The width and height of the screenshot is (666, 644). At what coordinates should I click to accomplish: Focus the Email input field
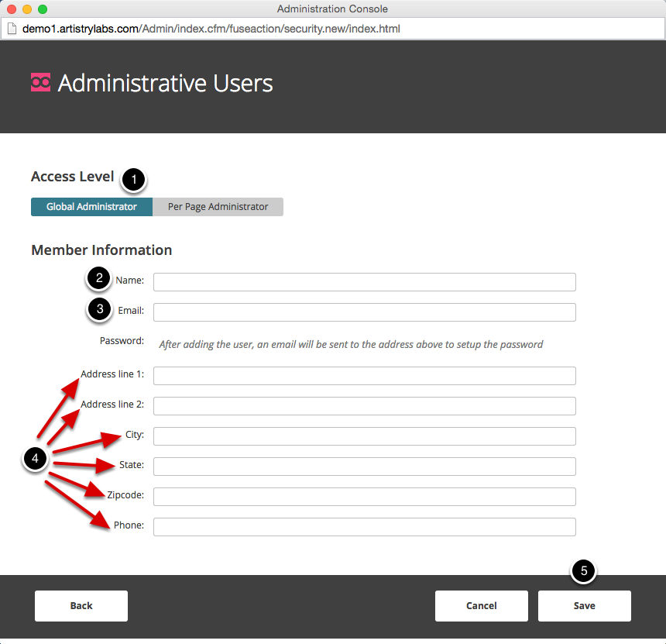[365, 312]
